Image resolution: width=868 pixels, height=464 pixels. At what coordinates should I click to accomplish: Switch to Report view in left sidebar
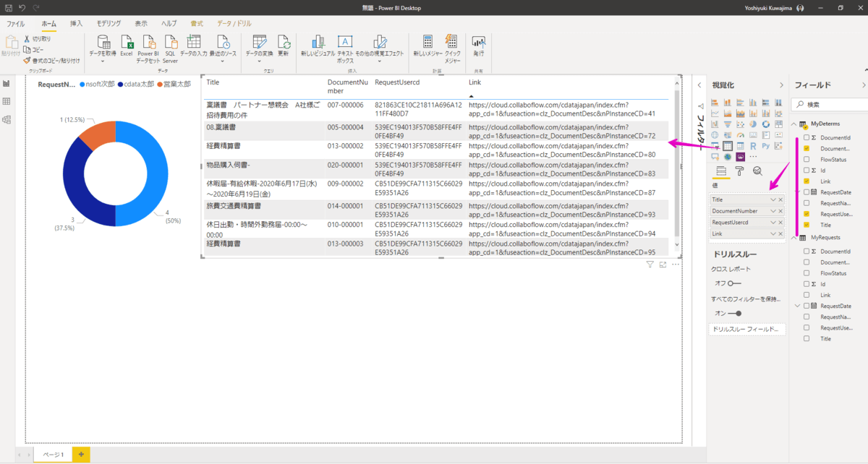coord(7,84)
